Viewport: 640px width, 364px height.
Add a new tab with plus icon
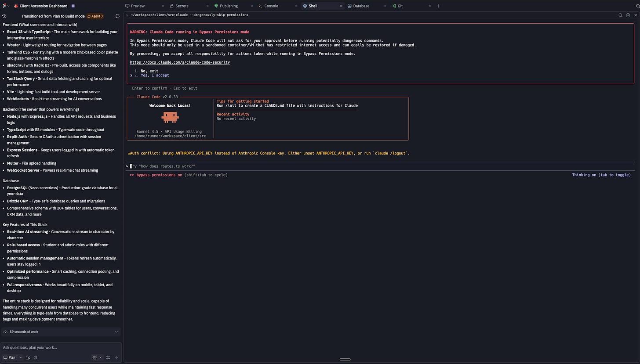pyautogui.click(x=438, y=6)
